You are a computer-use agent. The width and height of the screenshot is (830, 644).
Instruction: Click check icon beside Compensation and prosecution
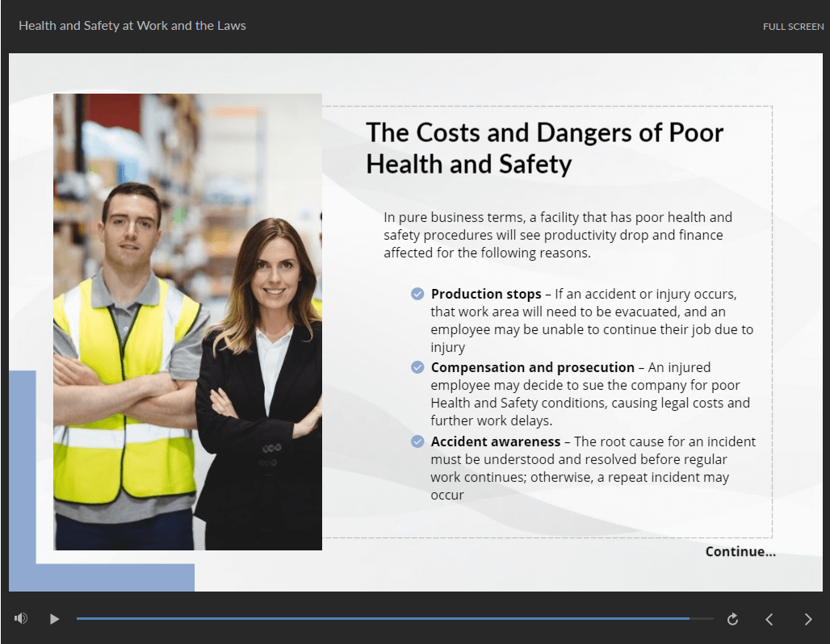click(x=417, y=367)
